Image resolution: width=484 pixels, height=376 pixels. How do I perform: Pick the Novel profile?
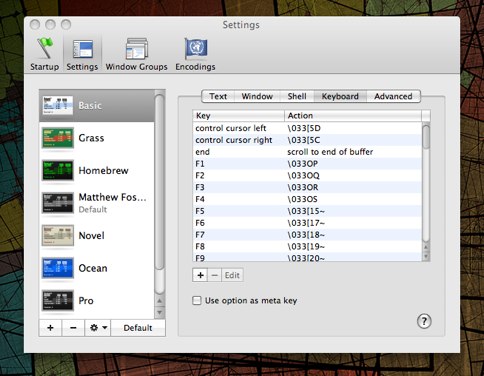97,236
